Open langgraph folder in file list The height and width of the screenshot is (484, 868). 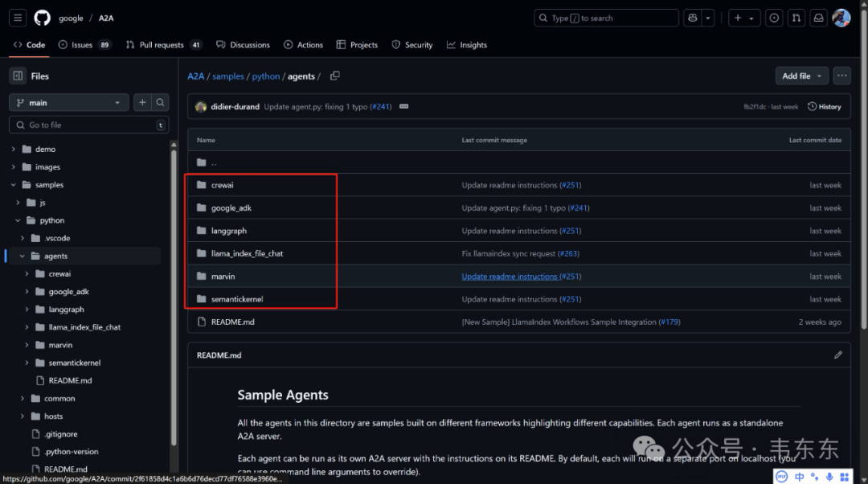click(x=228, y=231)
